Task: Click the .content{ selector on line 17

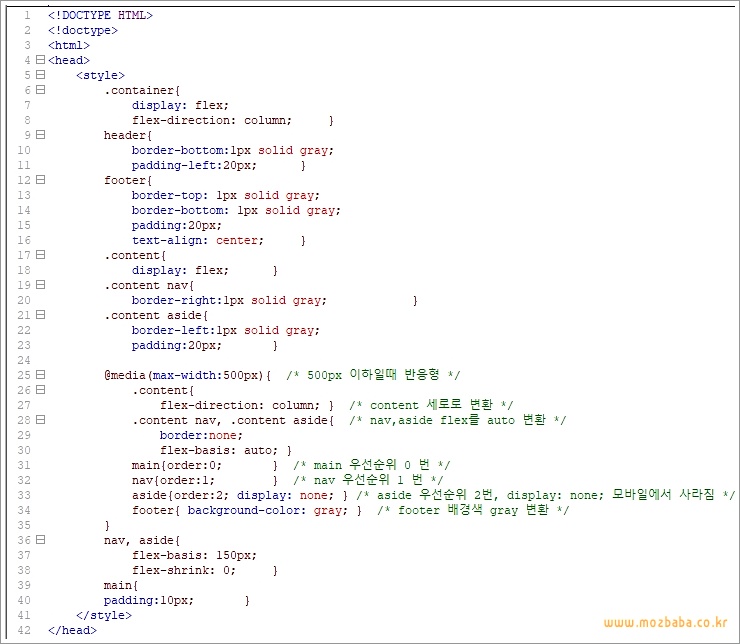Action: (135, 255)
